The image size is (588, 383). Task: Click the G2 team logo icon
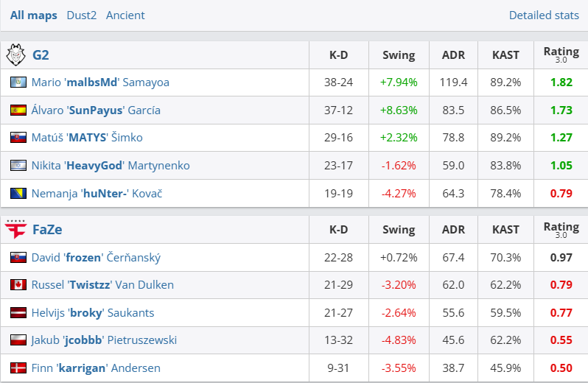16,55
